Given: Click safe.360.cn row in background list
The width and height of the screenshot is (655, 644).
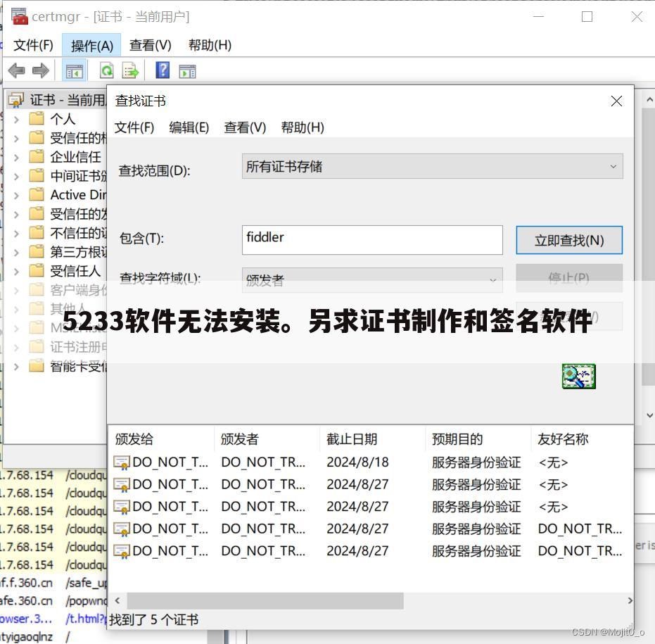Looking at the screenshot, I should click(x=53, y=600).
